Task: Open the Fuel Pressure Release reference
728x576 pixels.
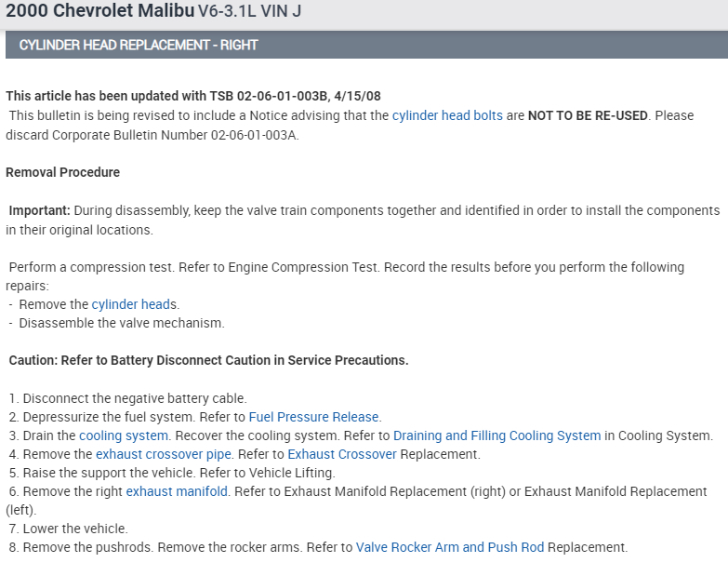Action: 313,417
